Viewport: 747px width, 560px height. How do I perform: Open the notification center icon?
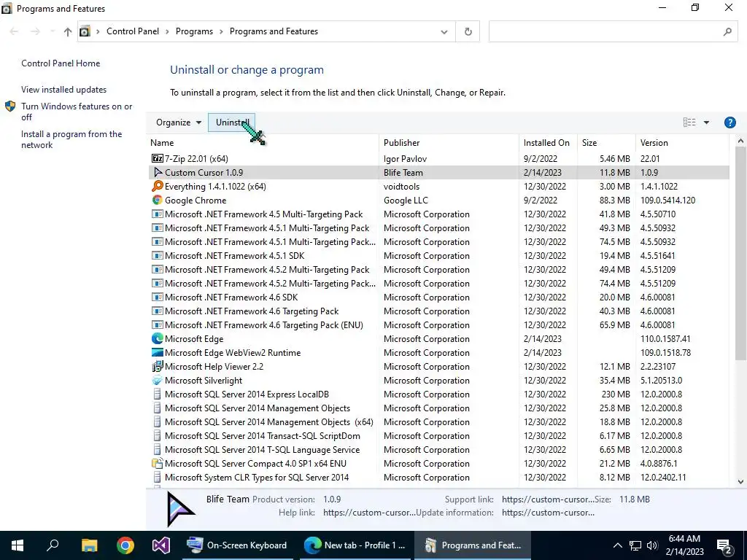coord(724,545)
